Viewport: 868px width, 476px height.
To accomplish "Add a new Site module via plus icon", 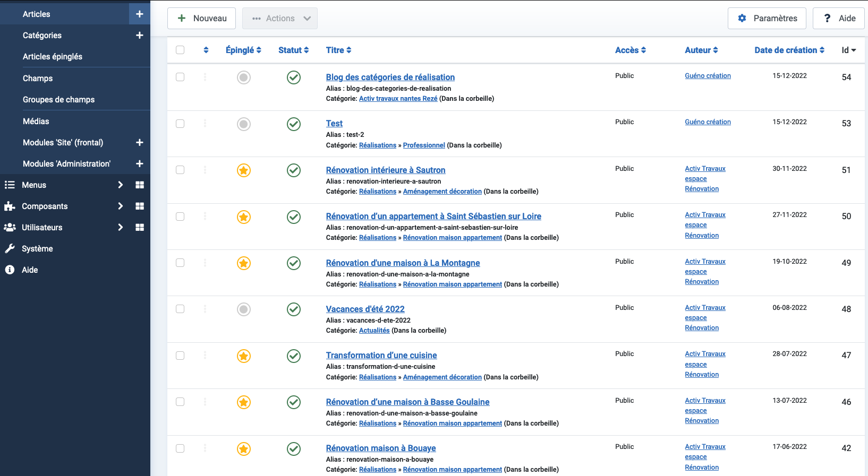I will coord(139,142).
